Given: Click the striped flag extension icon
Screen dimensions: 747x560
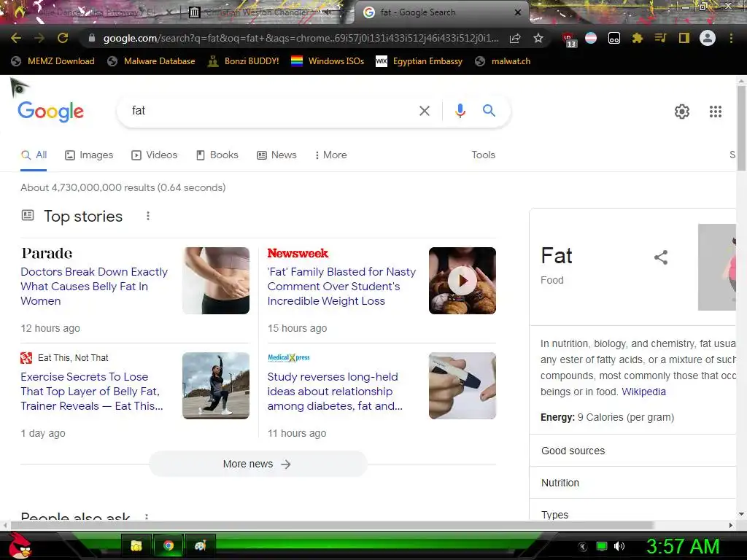Looking at the screenshot, I should [591, 38].
